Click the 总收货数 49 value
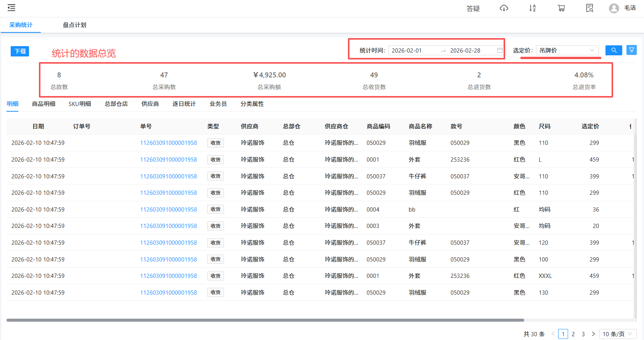644x340 pixels. 374,75
